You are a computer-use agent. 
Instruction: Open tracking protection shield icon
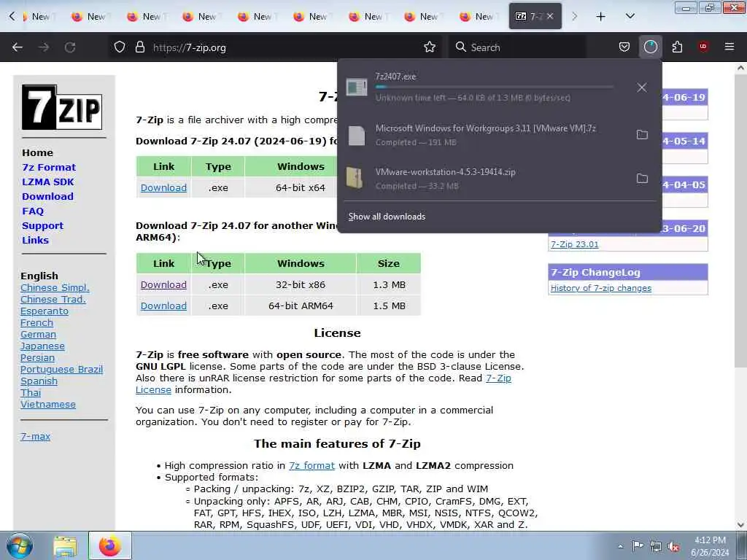(120, 47)
